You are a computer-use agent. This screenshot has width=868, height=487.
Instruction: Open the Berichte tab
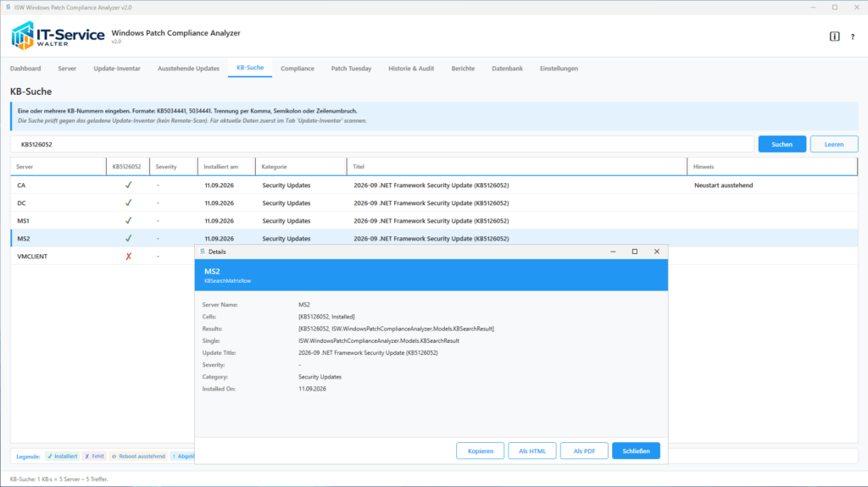pyautogui.click(x=463, y=68)
